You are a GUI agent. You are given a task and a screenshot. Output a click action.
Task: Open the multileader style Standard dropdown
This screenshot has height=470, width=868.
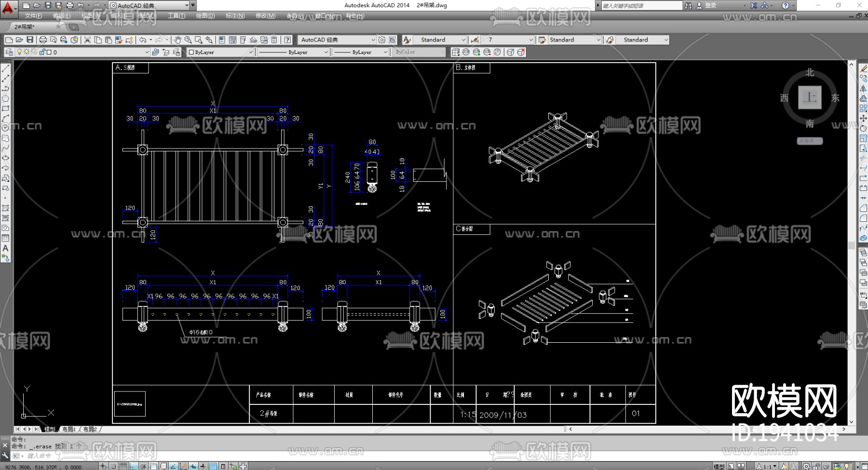click(x=642, y=40)
